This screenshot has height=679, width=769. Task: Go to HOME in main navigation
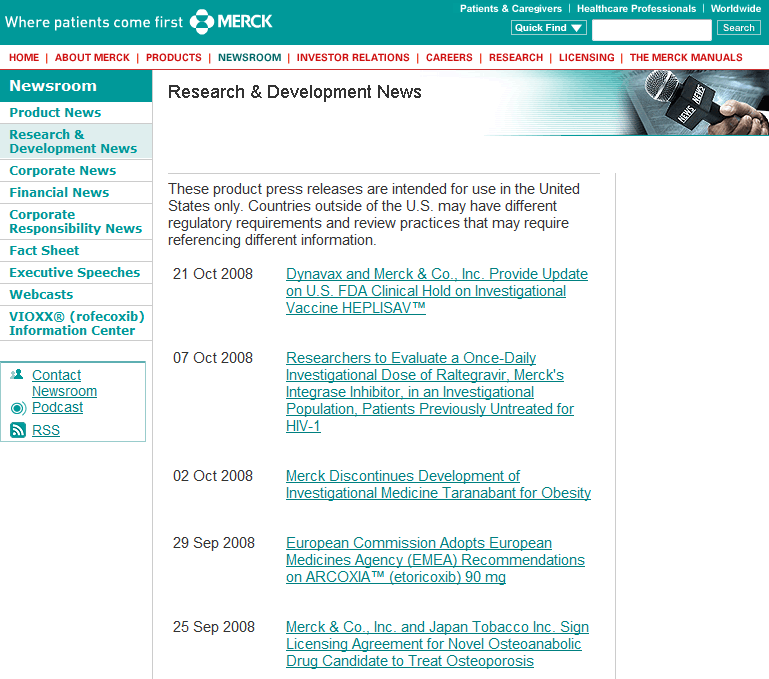[24, 57]
